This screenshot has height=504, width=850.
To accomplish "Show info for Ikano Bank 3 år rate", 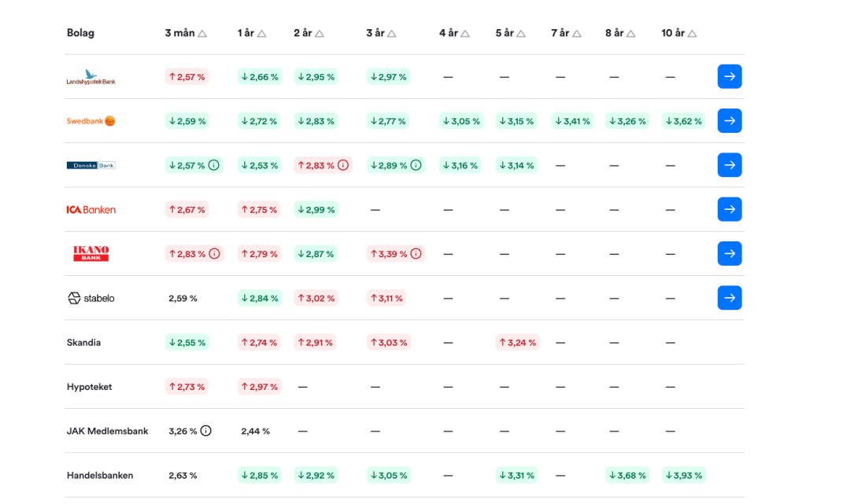I will (416, 254).
